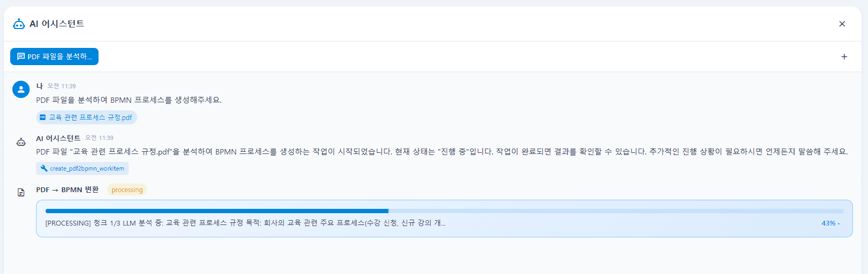Image resolution: width=868 pixels, height=274 pixels.
Task: Click the robot icon next to the assistant reply
Action: click(x=21, y=142)
